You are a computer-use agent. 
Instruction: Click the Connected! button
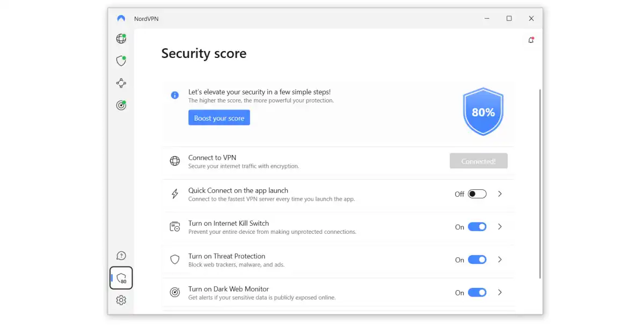(478, 161)
